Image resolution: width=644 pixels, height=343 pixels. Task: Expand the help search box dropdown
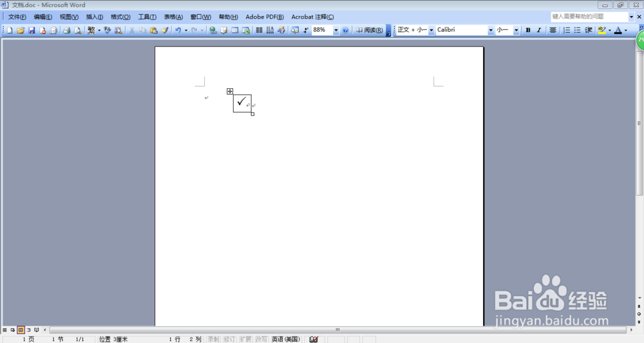coord(631,17)
